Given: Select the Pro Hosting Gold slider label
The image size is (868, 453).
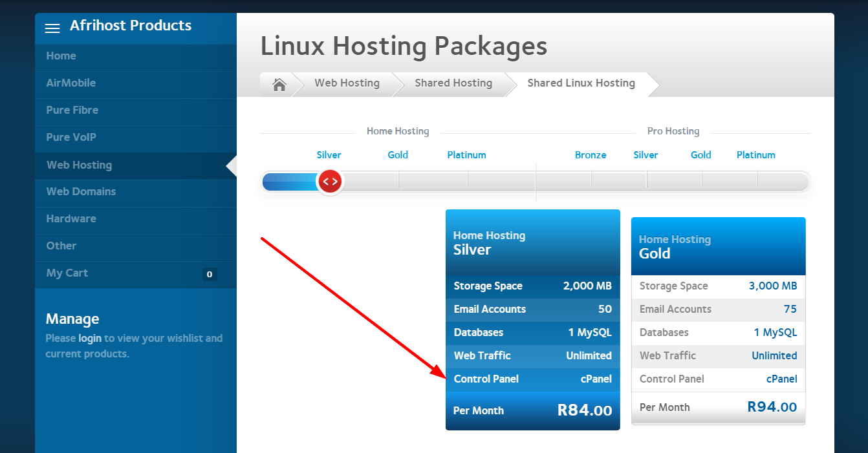Looking at the screenshot, I should pyautogui.click(x=700, y=155).
